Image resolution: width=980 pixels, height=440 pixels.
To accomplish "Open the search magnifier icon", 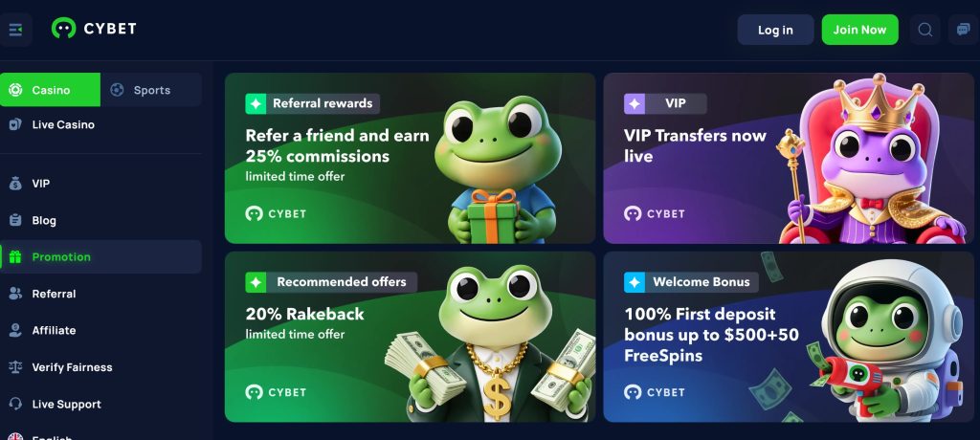I will click(x=925, y=30).
